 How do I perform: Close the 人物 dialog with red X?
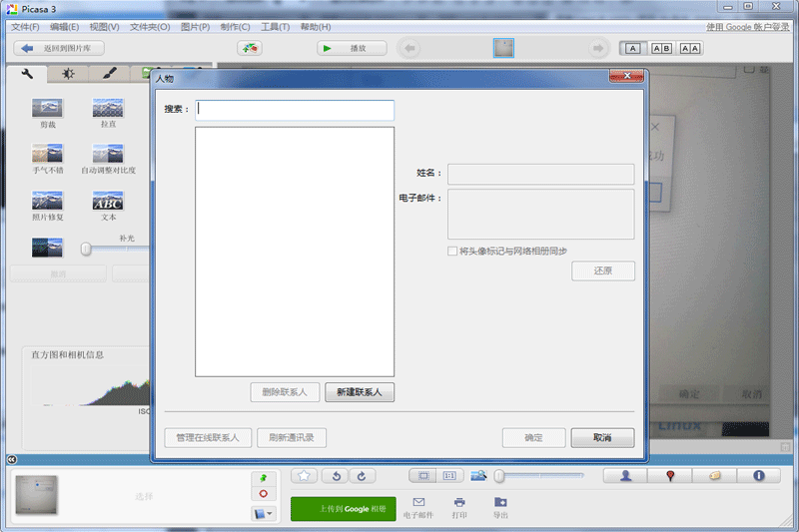pyautogui.click(x=626, y=76)
